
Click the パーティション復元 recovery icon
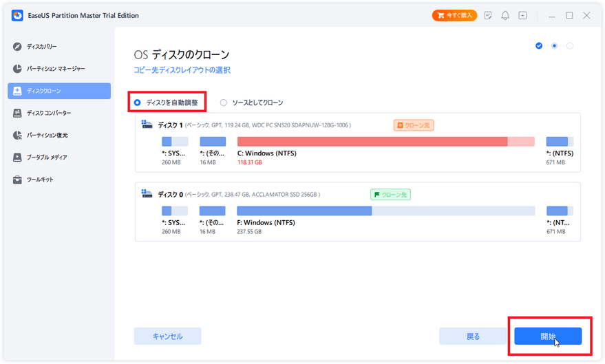click(17, 136)
